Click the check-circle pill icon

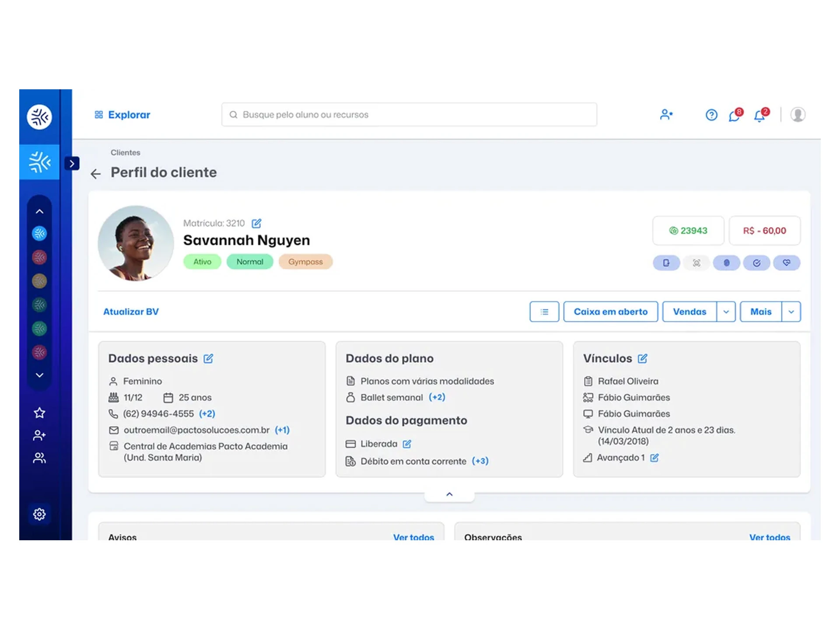[756, 263]
